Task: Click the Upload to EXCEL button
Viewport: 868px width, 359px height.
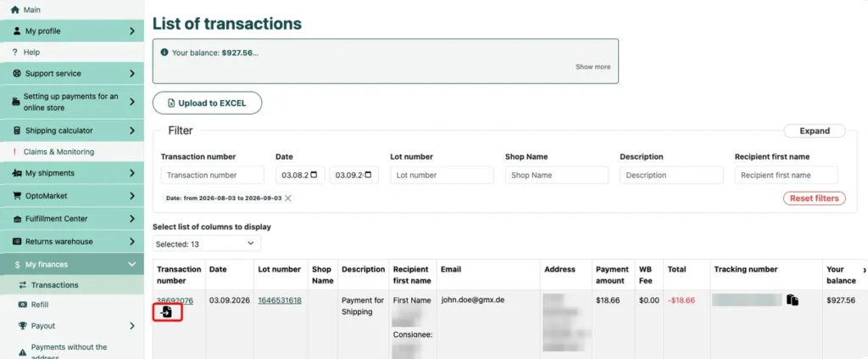Action: [207, 103]
